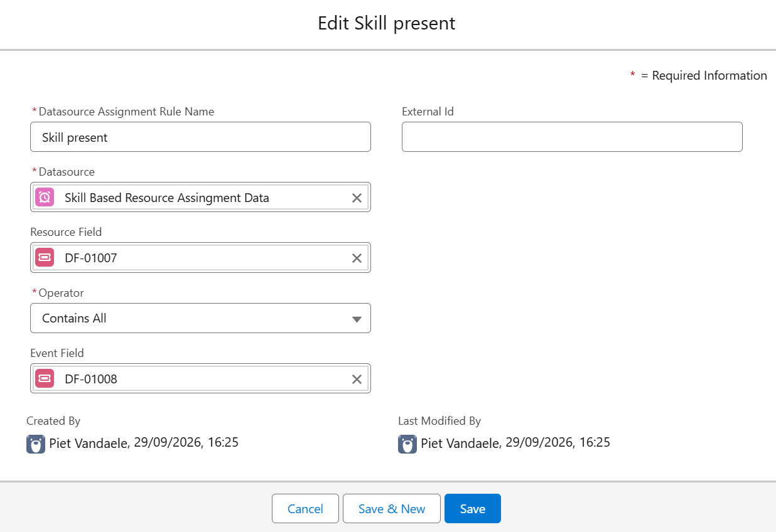
Task: Click the Cancel button
Action: pyautogui.click(x=305, y=509)
